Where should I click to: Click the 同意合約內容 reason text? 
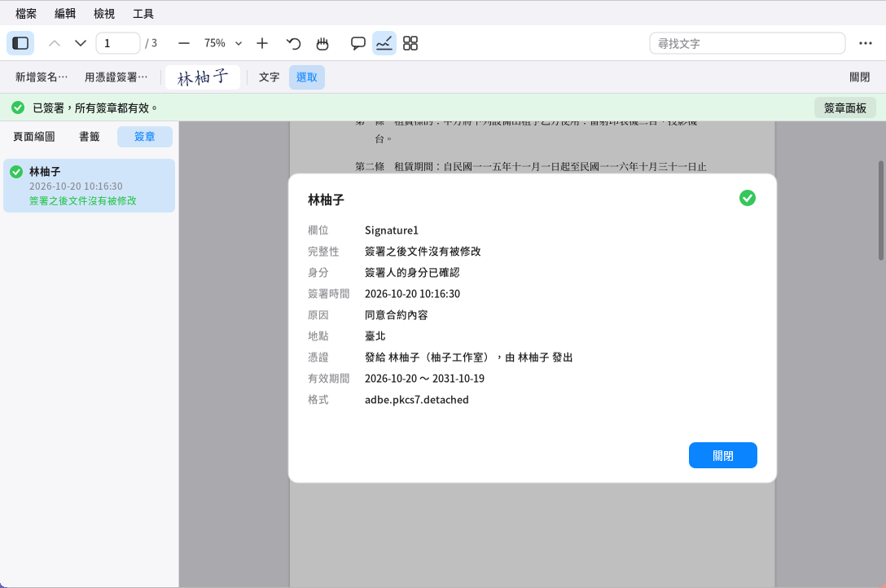tap(396, 315)
